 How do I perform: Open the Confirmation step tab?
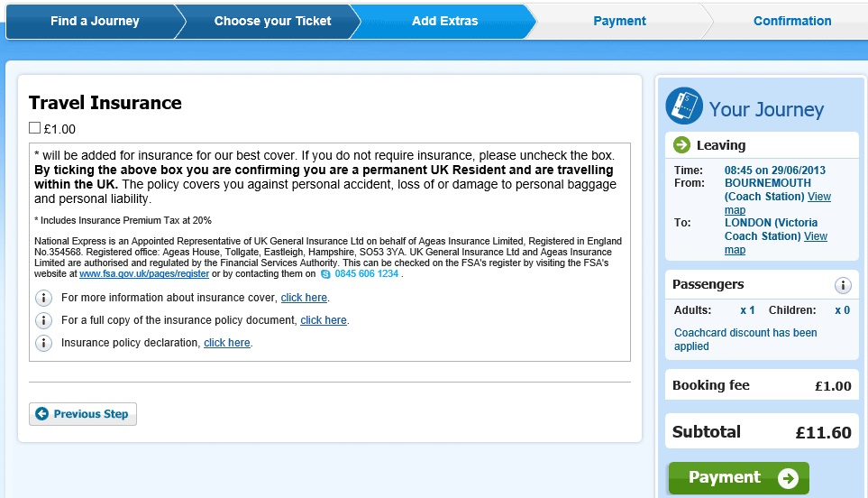(791, 21)
